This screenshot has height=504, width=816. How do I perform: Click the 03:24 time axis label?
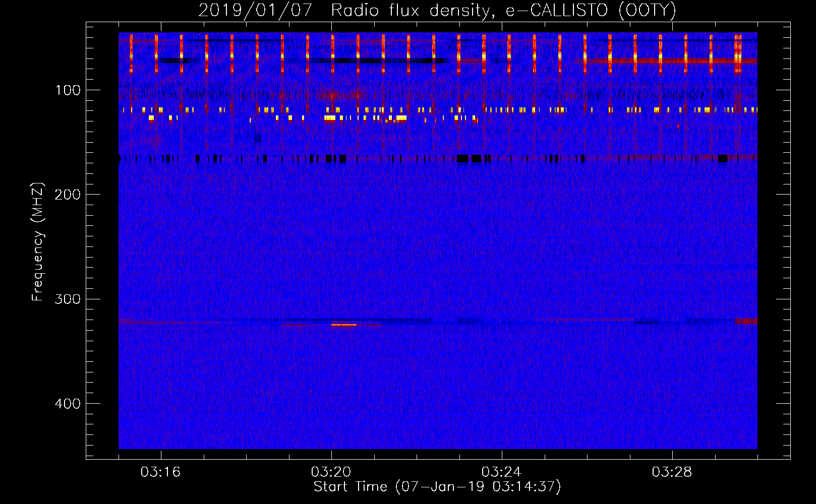501,472
